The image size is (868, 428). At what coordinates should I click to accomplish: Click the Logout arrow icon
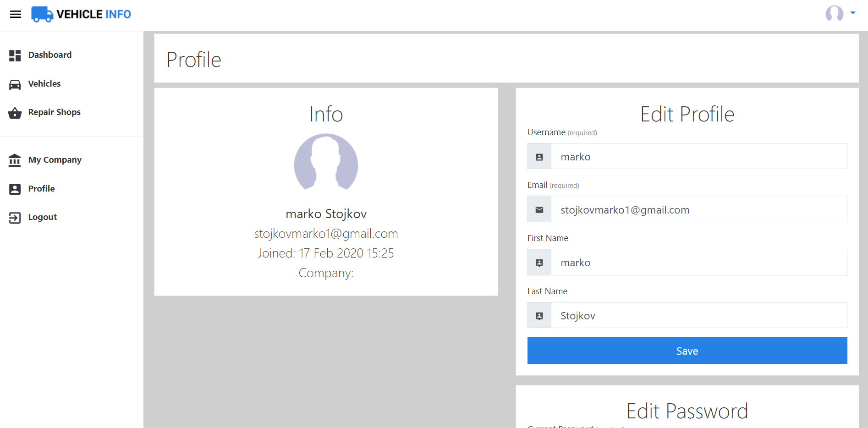point(15,218)
